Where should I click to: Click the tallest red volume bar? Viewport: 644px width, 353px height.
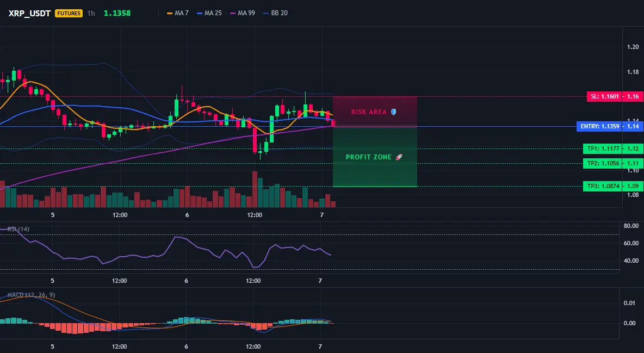[255, 189]
